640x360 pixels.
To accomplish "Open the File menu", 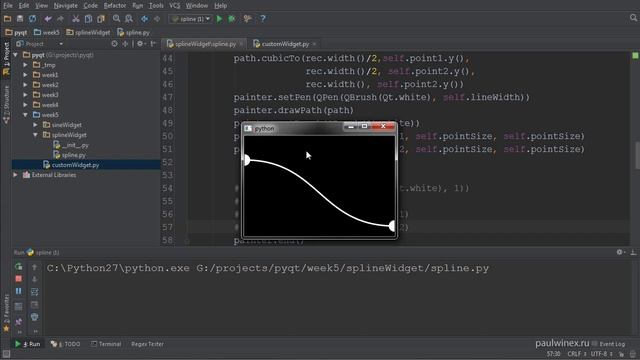I will [x=8, y=6].
